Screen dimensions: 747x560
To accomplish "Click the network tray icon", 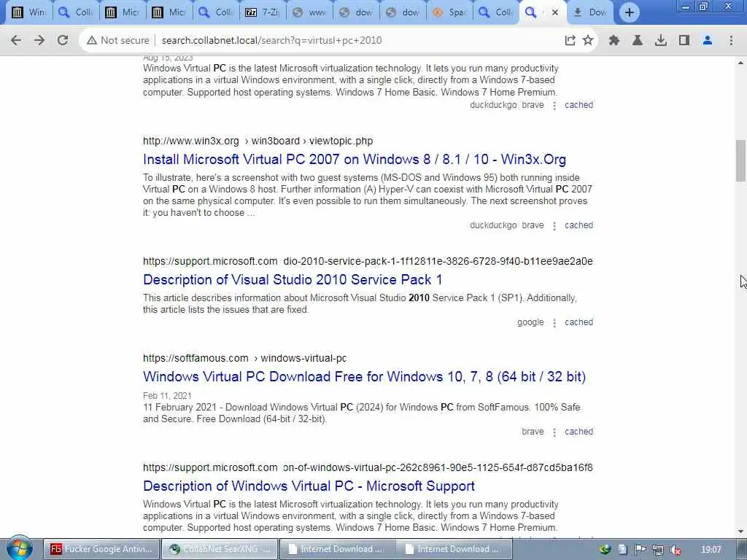I will point(658,550).
